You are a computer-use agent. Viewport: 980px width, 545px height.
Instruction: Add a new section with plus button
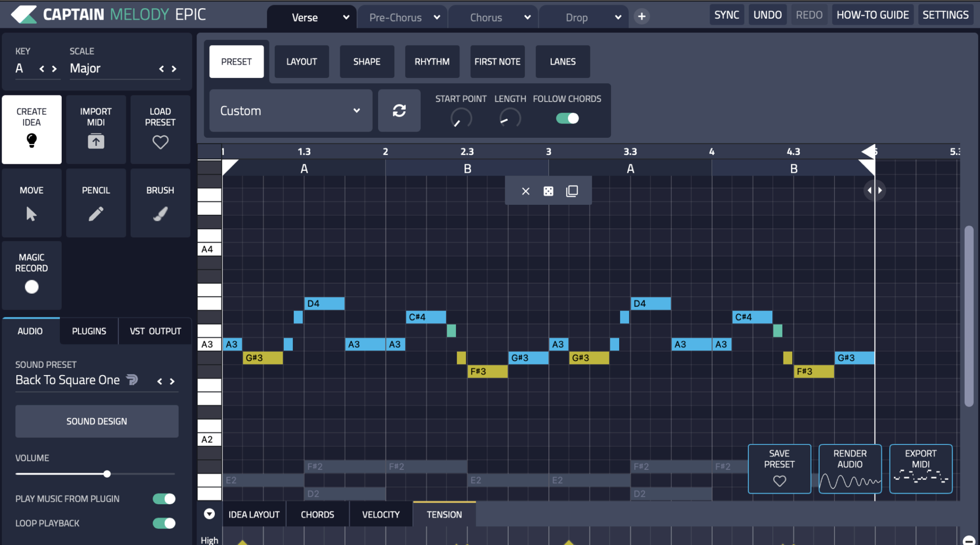click(642, 16)
